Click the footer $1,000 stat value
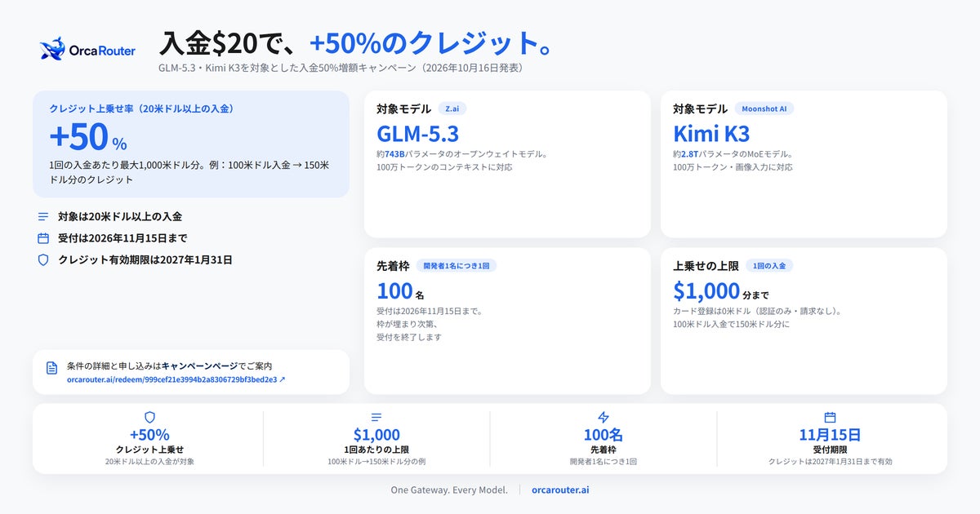 tap(376, 435)
